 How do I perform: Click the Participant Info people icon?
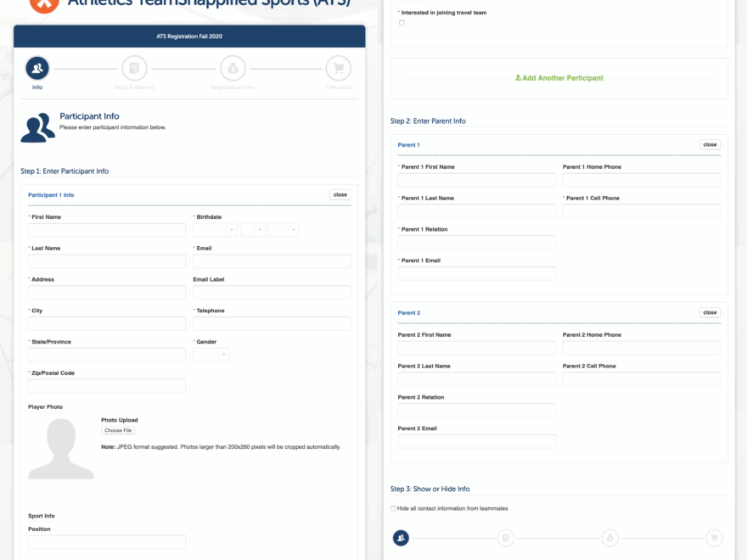click(38, 127)
